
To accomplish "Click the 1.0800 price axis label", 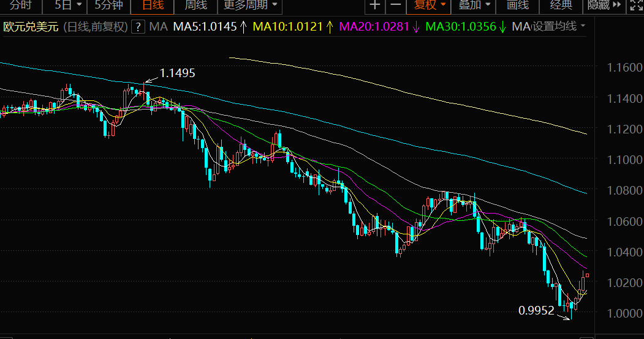I will (x=624, y=190).
